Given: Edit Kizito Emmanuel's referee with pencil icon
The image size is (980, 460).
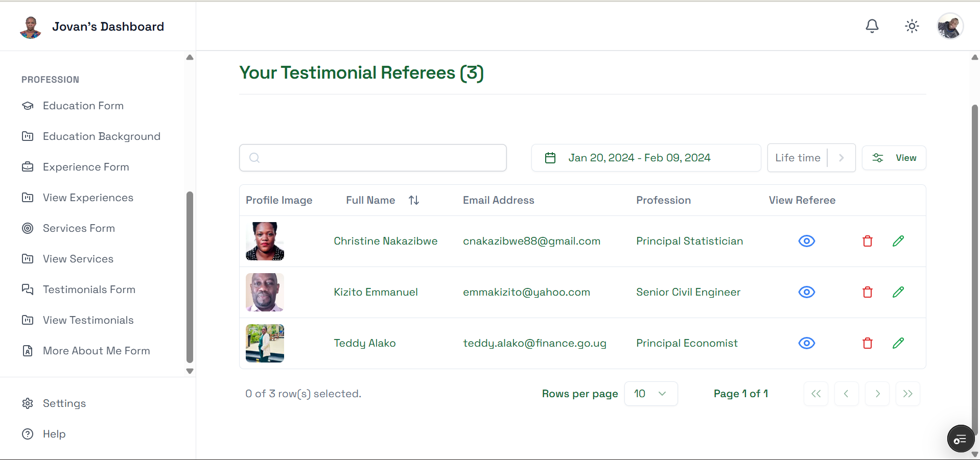Looking at the screenshot, I should 898,292.
